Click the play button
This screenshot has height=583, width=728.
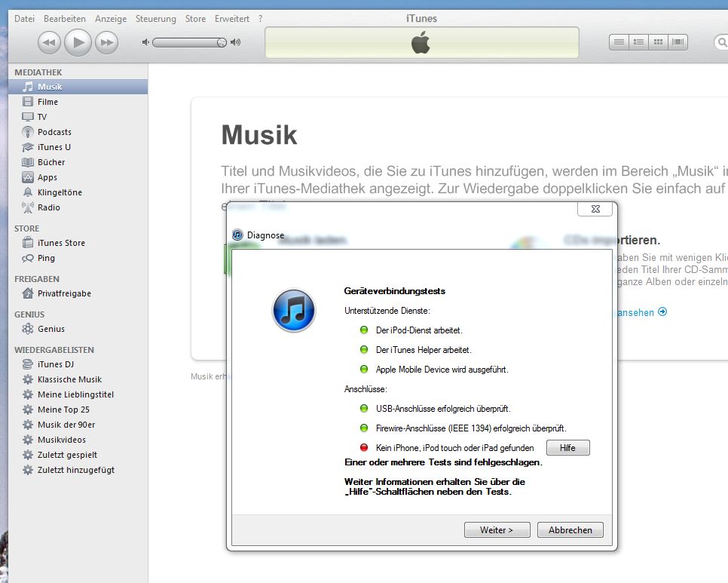[x=78, y=42]
